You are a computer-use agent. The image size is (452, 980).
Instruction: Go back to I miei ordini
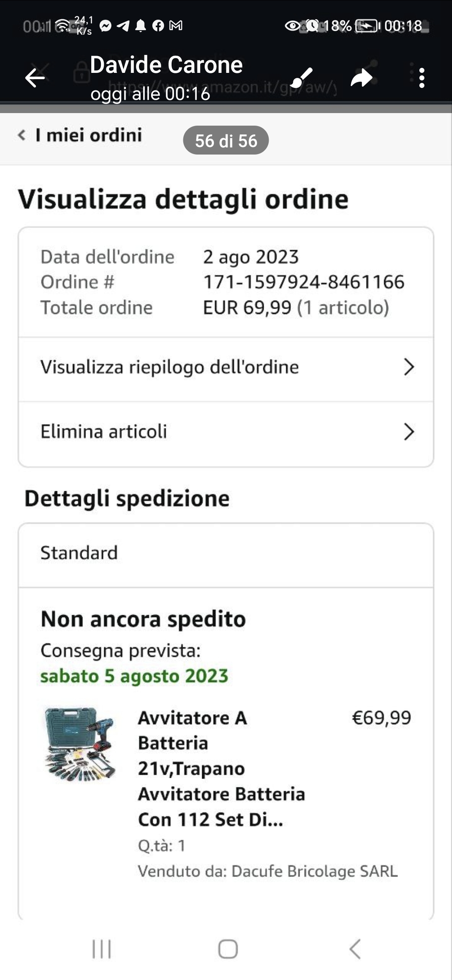[x=80, y=135]
